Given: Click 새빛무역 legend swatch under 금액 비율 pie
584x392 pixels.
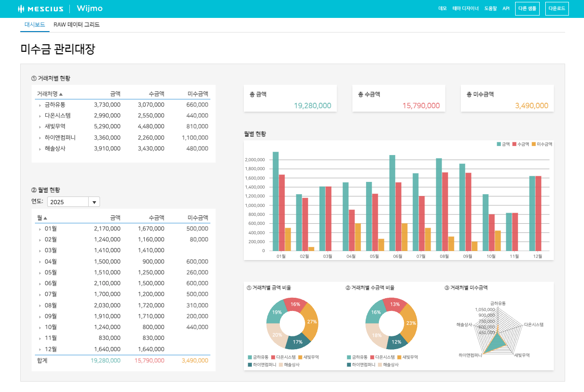Looking at the screenshot, I should 300,357.
